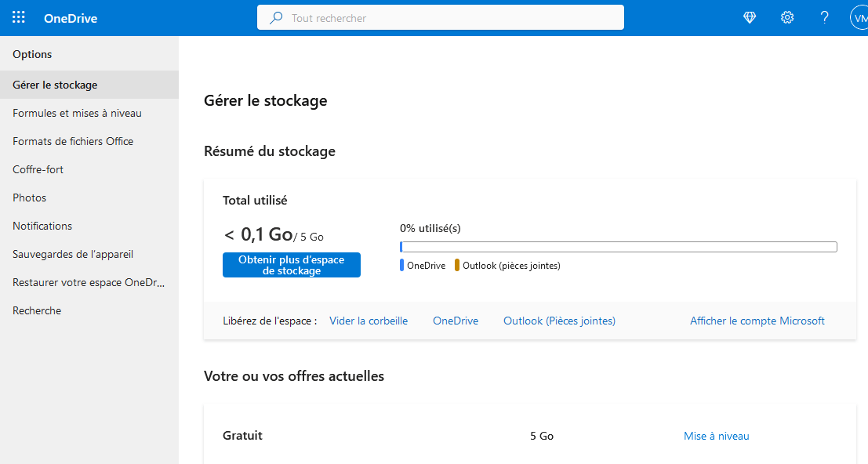Click the search magnifier icon

point(276,18)
